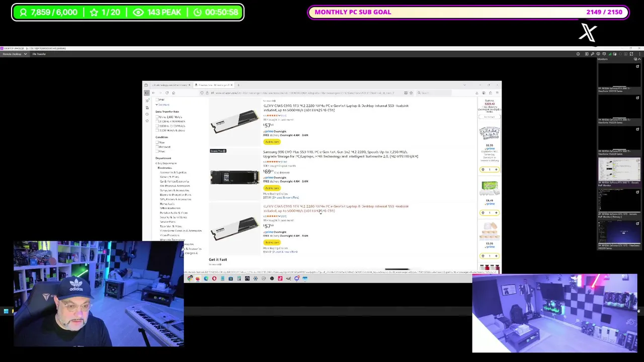Image resolution: width=644 pixels, height=362 pixels.
Task: Click the browser back arrow
Action: (x=153, y=93)
